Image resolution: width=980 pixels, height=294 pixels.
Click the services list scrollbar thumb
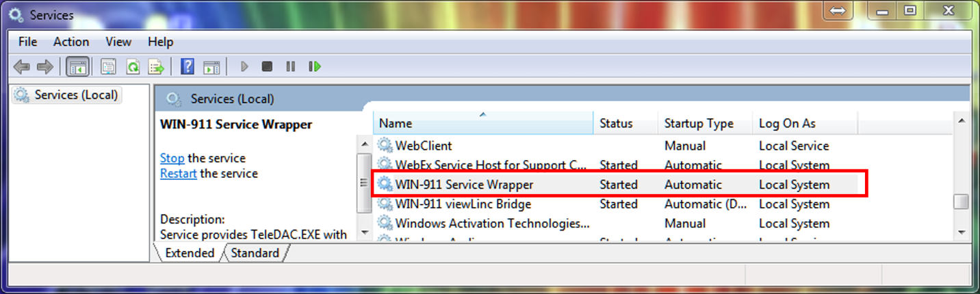point(962,202)
